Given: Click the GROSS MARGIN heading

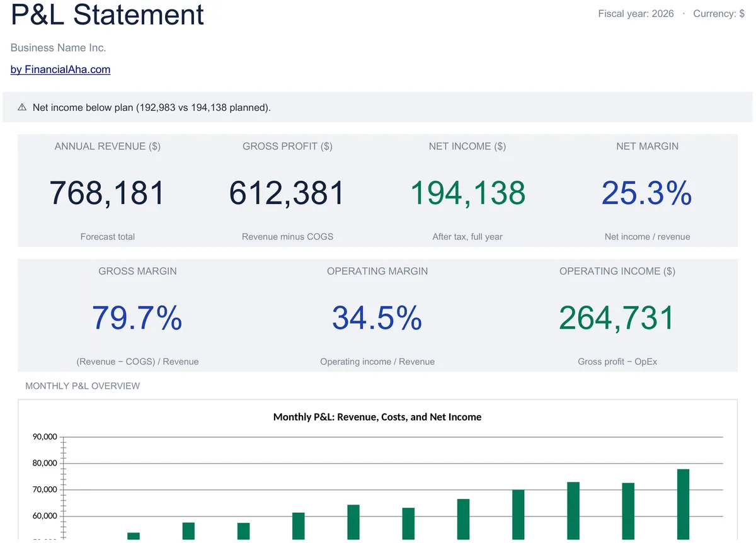Looking at the screenshot, I should click(137, 271).
